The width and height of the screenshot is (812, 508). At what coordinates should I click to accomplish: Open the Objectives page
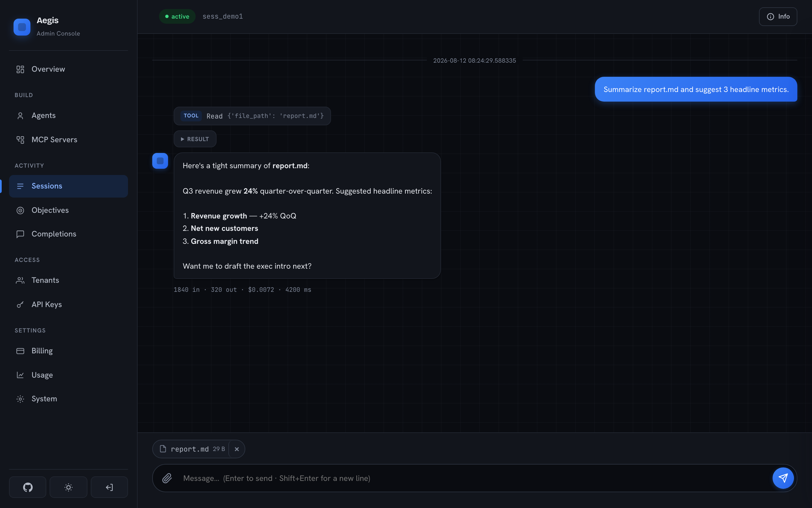[69, 210]
